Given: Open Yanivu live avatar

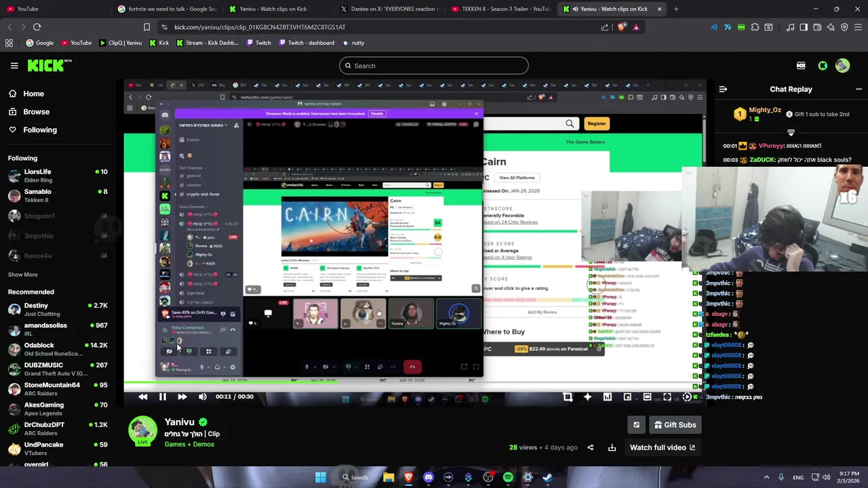Looking at the screenshot, I should [x=142, y=431].
